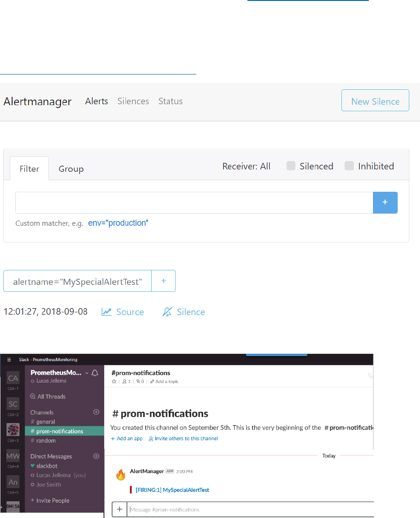Open the [FIRING:1] MySpecialAlertTest message link
The width and height of the screenshot is (420, 518).
coord(173,490)
